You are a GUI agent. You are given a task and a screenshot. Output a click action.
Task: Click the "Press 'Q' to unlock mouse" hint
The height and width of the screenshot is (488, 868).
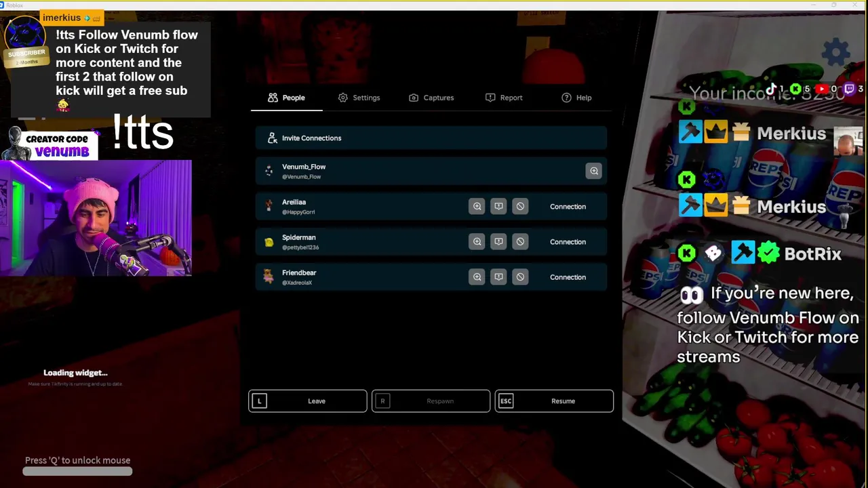pyautogui.click(x=77, y=460)
